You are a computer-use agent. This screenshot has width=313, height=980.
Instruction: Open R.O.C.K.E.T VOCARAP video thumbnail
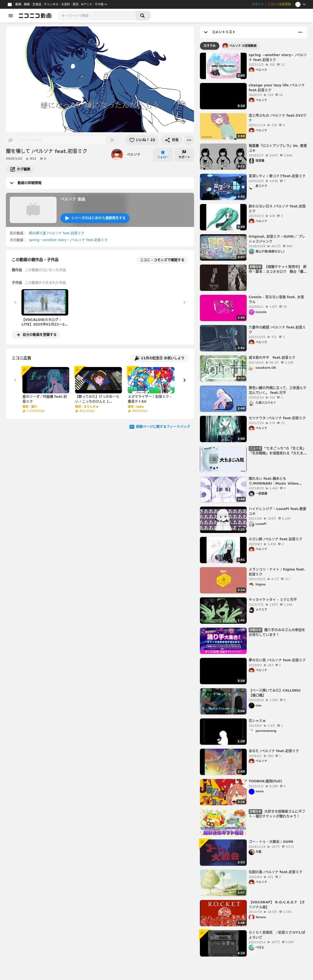pyautogui.click(x=223, y=913)
